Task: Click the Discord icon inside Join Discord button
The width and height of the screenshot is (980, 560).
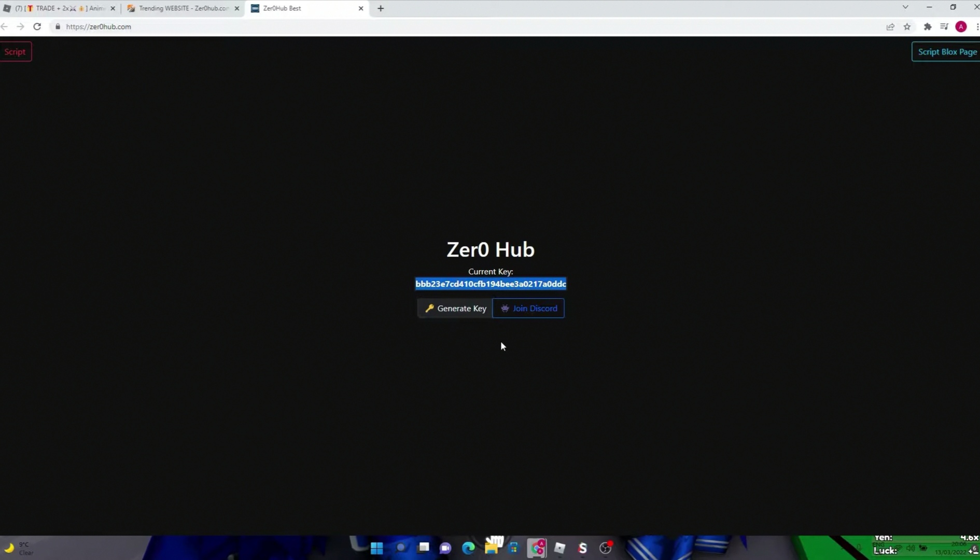Action: pyautogui.click(x=505, y=308)
